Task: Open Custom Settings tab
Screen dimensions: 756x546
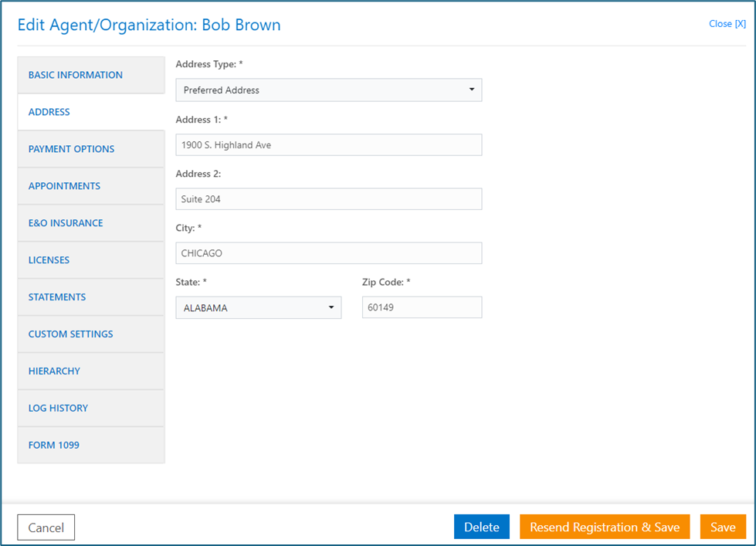Action: pos(91,334)
